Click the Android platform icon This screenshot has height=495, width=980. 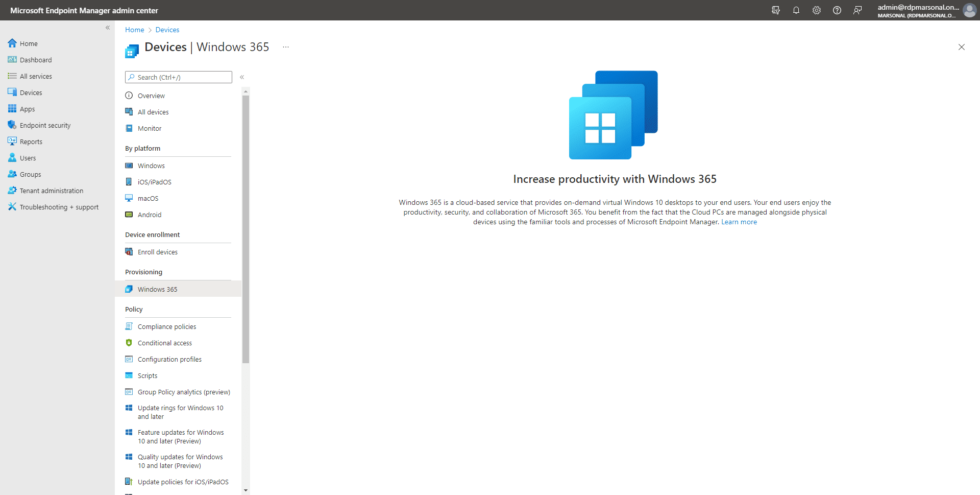pyautogui.click(x=129, y=215)
